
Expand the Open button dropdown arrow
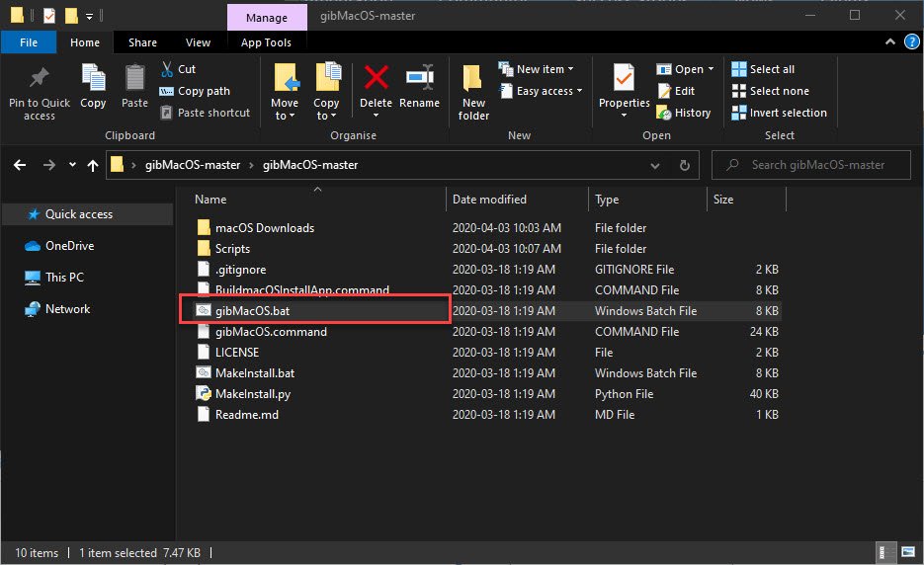tap(711, 69)
